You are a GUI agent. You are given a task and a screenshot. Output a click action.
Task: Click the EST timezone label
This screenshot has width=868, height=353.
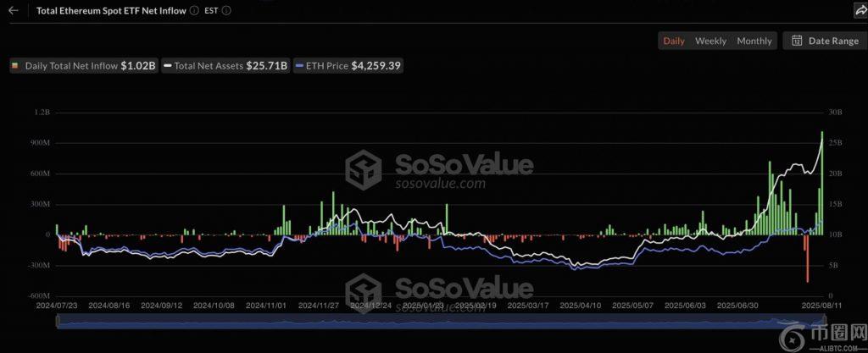coord(210,11)
